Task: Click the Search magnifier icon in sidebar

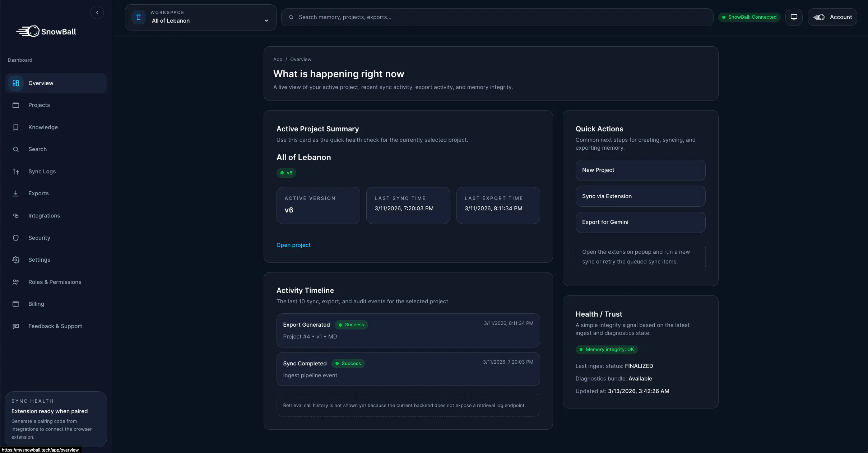Action: pos(16,149)
